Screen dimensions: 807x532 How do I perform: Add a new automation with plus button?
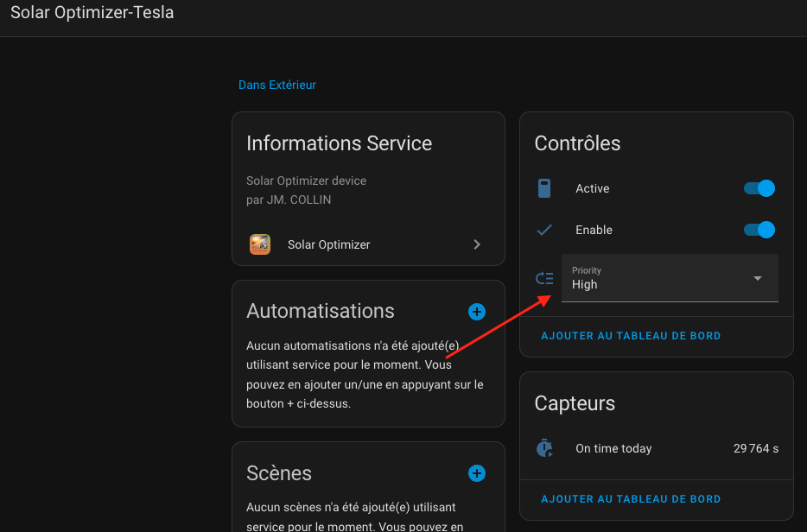(477, 312)
